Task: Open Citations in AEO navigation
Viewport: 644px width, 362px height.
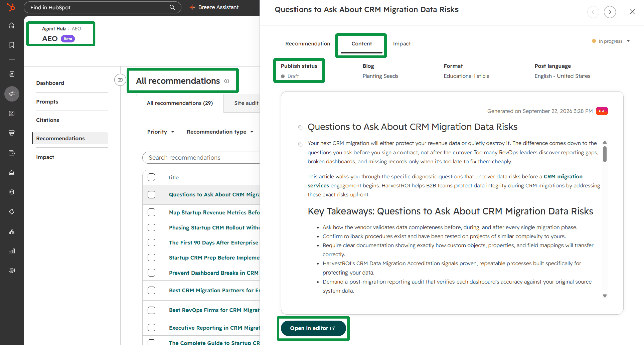Action: click(x=48, y=120)
